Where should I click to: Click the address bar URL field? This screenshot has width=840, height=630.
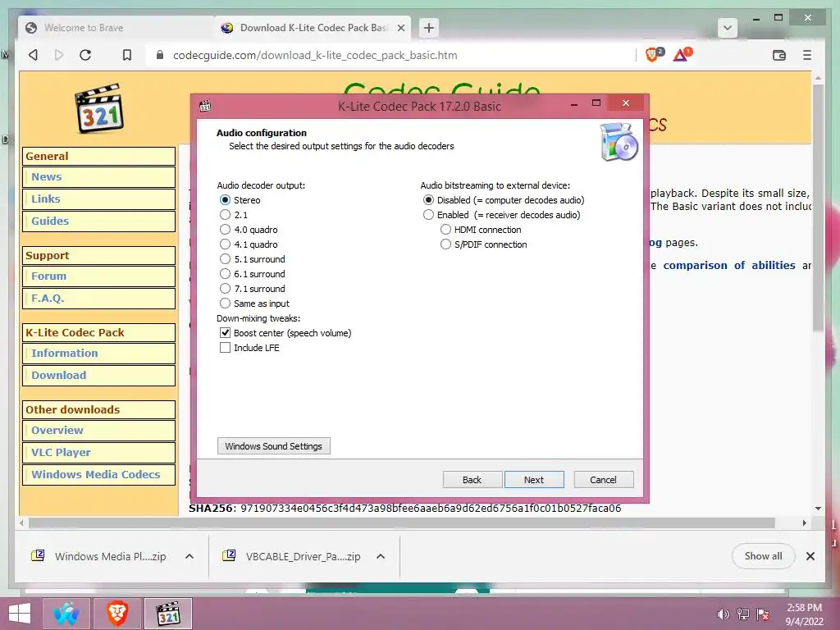[391, 55]
